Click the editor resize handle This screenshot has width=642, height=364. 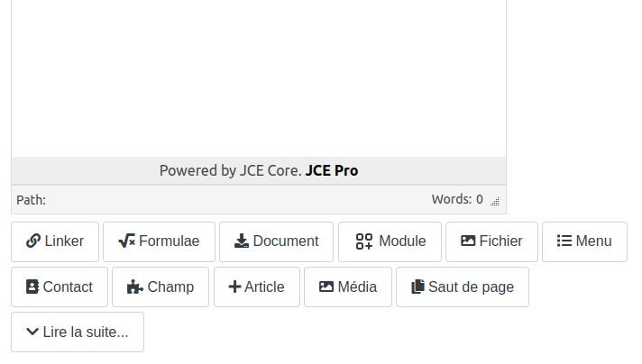[x=494, y=202]
